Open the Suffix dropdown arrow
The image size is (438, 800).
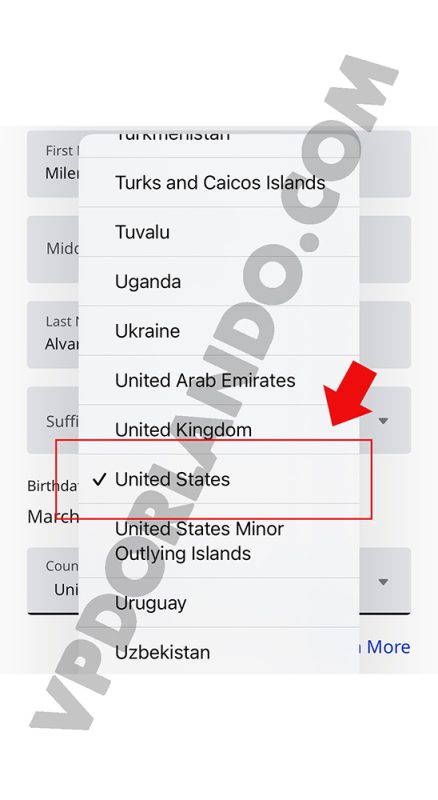pos(383,421)
